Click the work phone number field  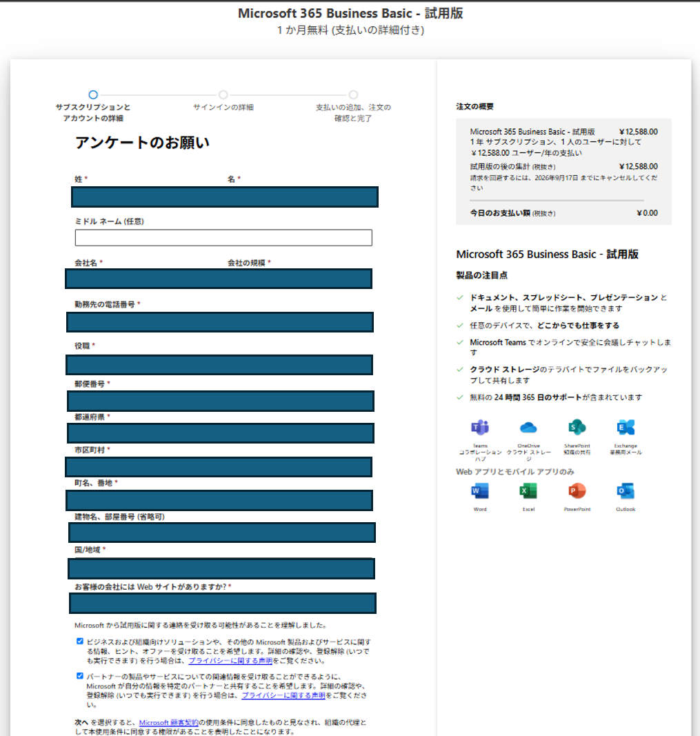[x=220, y=322]
